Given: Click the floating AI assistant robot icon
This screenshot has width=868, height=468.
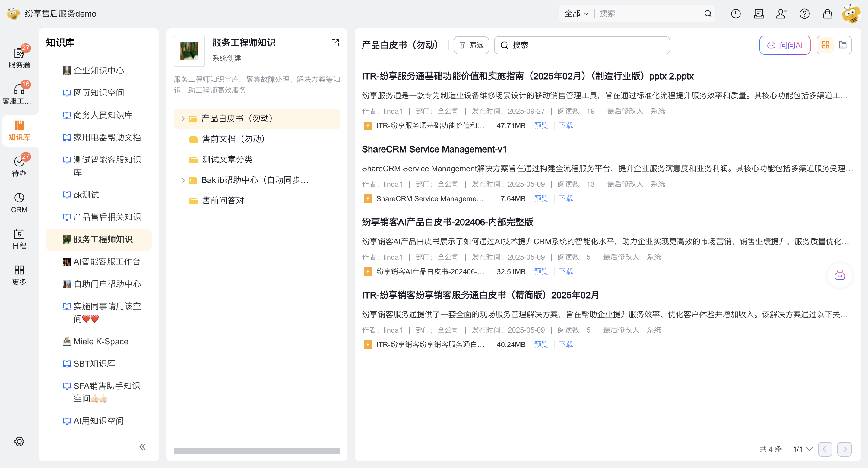Looking at the screenshot, I should point(839,275).
